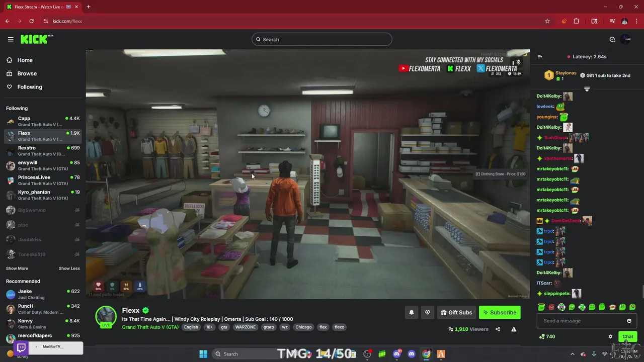Viewport: 644px width, 362px height.
Task: Select the gta stream tag
Action: (224, 327)
